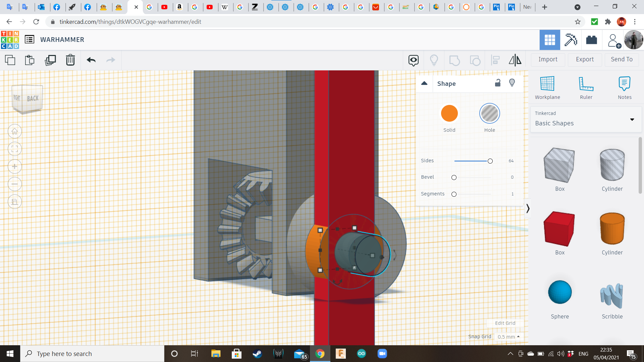Image resolution: width=644 pixels, height=362 pixels.
Task: Set shape to Solid
Action: (x=449, y=114)
